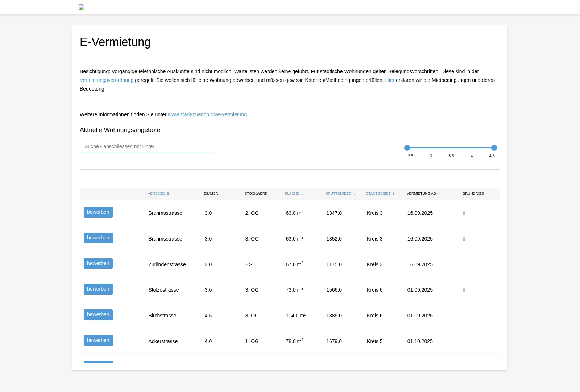The width and height of the screenshot is (580, 392).
Task: Click EG floor cell for Zurlindenstrasse
Action: (249, 264)
